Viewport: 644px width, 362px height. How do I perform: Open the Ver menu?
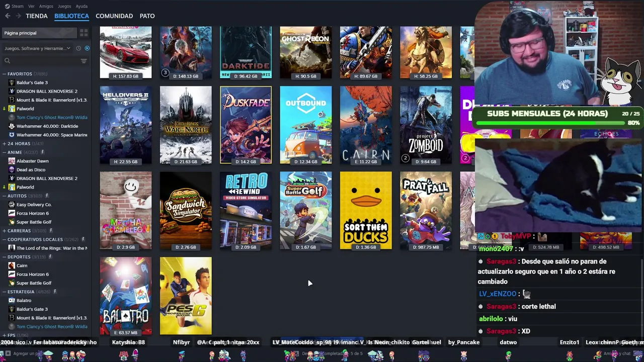(31, 7)
